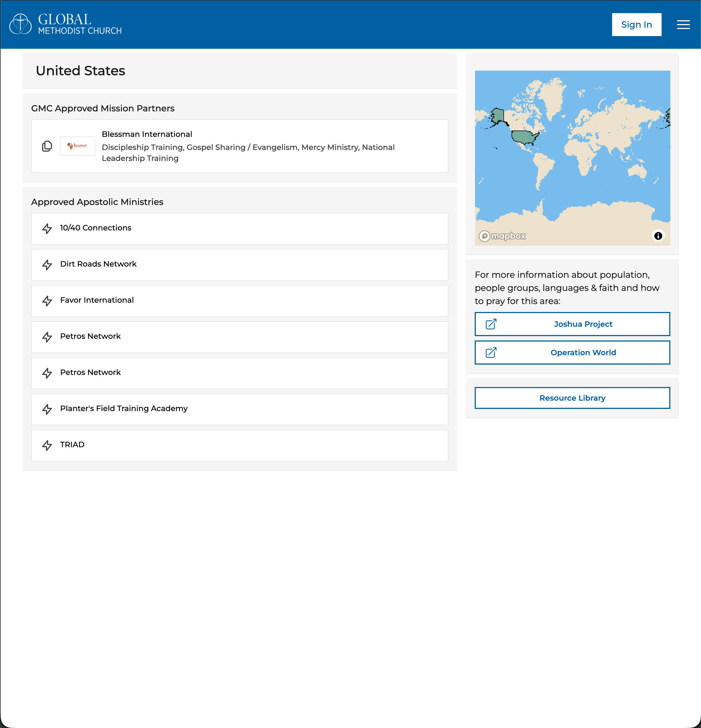Open the Blessman International logo thumbnail

click(x=78, y=146)
